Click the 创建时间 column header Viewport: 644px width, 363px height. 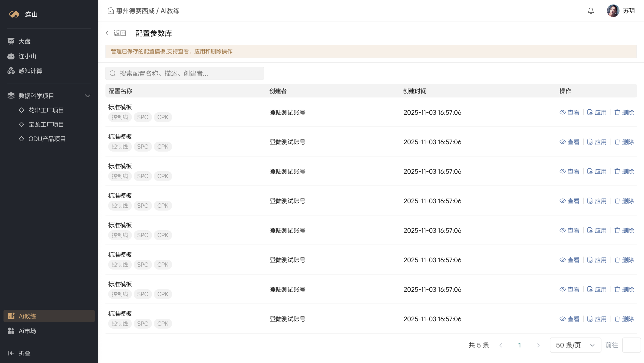[415, 91]
